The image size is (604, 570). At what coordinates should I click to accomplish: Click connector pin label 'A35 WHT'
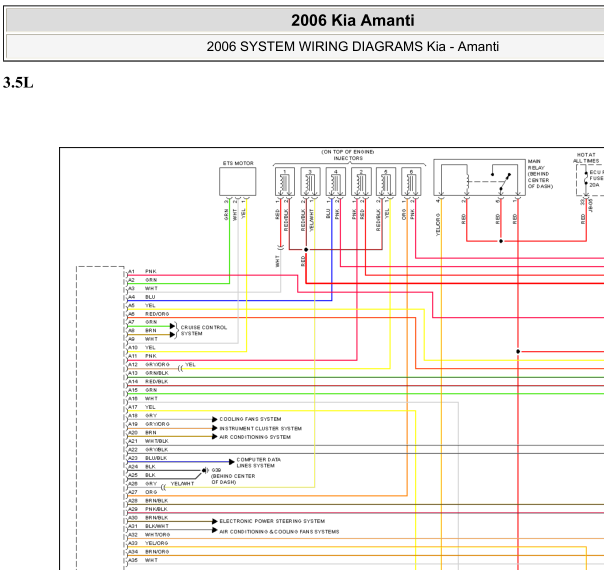pyautogui.click(x=143, y=560)
